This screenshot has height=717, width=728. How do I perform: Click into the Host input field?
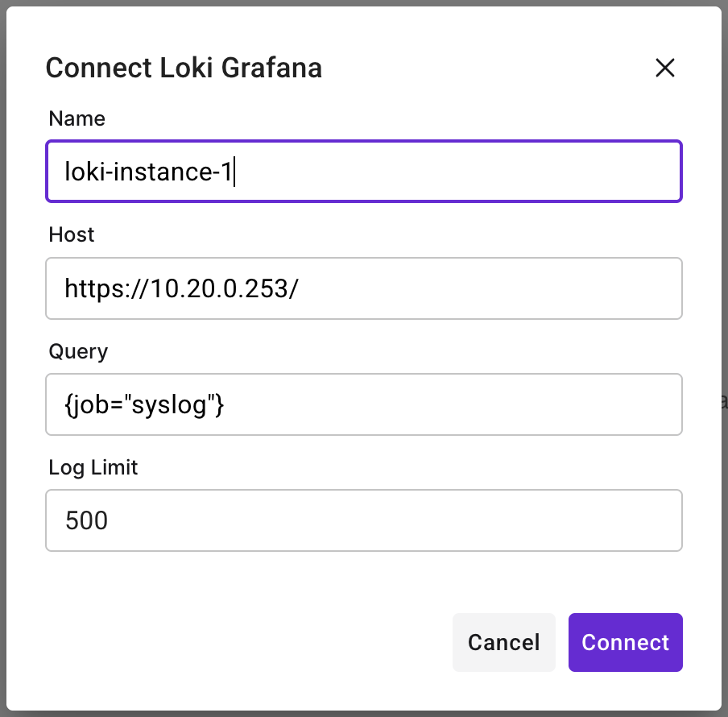[364, 288]
